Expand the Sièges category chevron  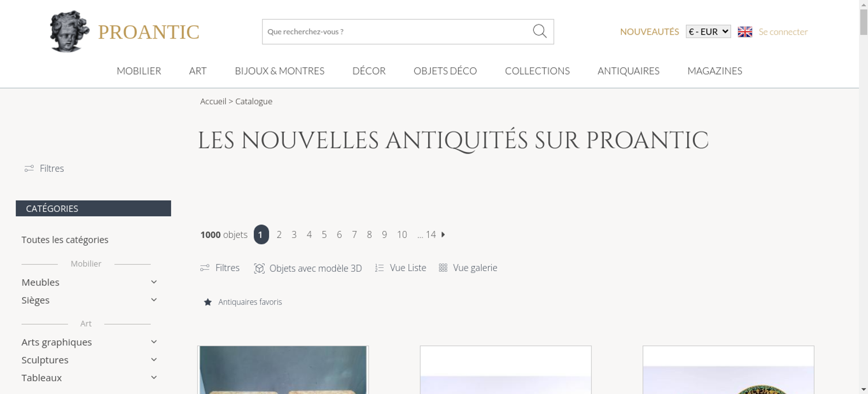click(154, 300)
